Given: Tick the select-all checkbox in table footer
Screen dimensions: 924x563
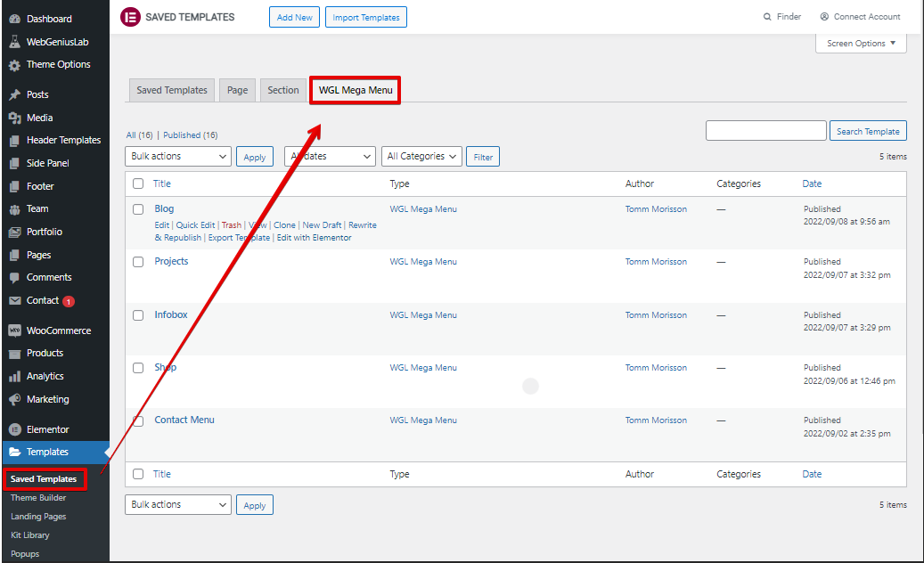Looking at the screenshot, I should point(138,474).
